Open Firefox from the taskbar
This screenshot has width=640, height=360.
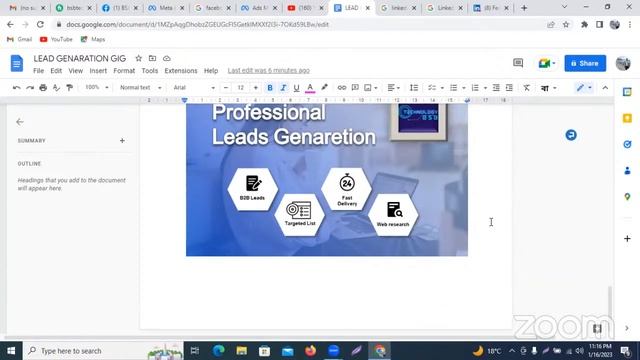click(x=311, y=351)
